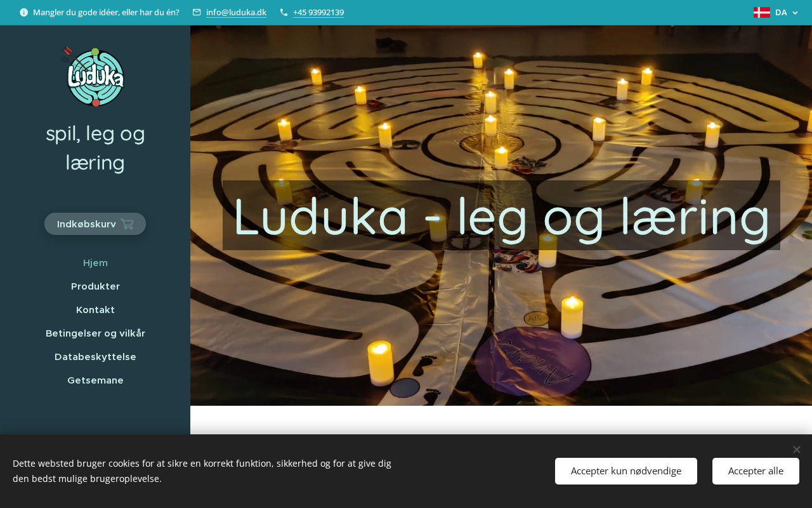Viewport: 812px width, 508px height.
Task: Click the Accepter alle button
Action: point(756,471)
